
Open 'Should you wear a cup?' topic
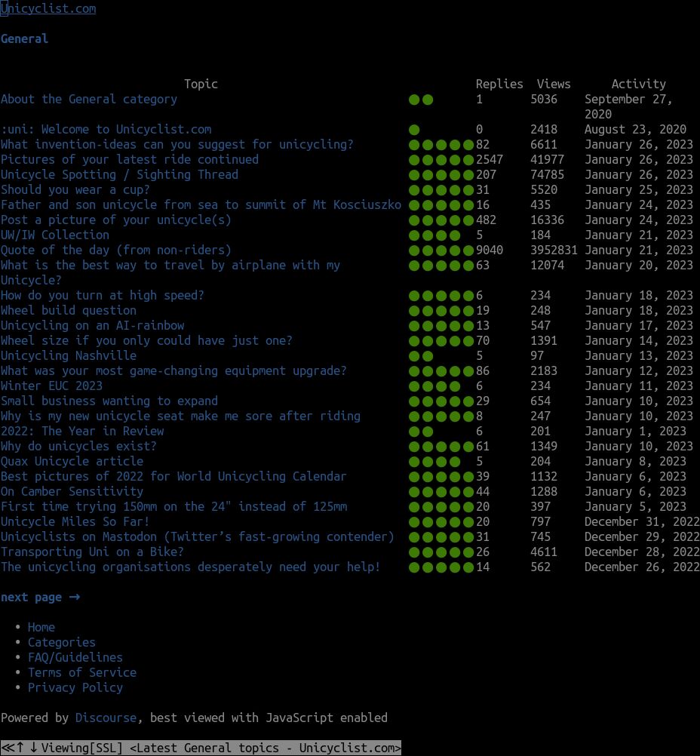75,190
